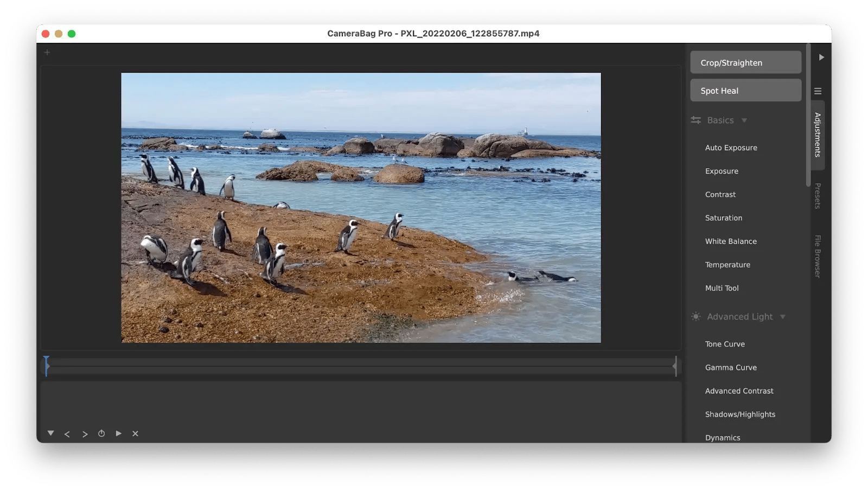The width and height of the screenshot is (868, 491).
Task: Switch to the File Browser tab
Action: 818,257
